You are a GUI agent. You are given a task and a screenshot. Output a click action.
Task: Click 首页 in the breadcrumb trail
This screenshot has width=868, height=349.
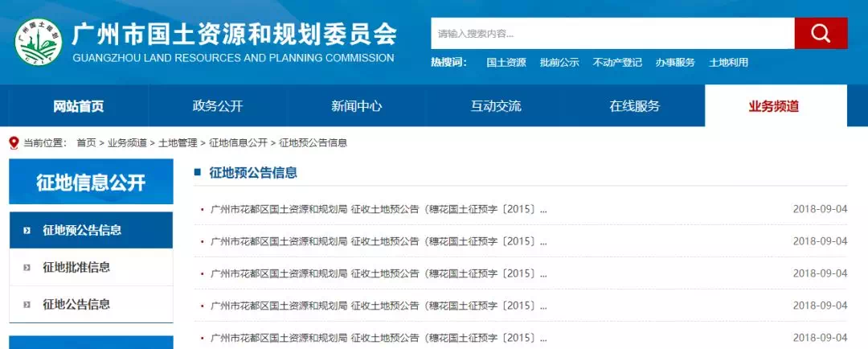click(x=86, y=142)
